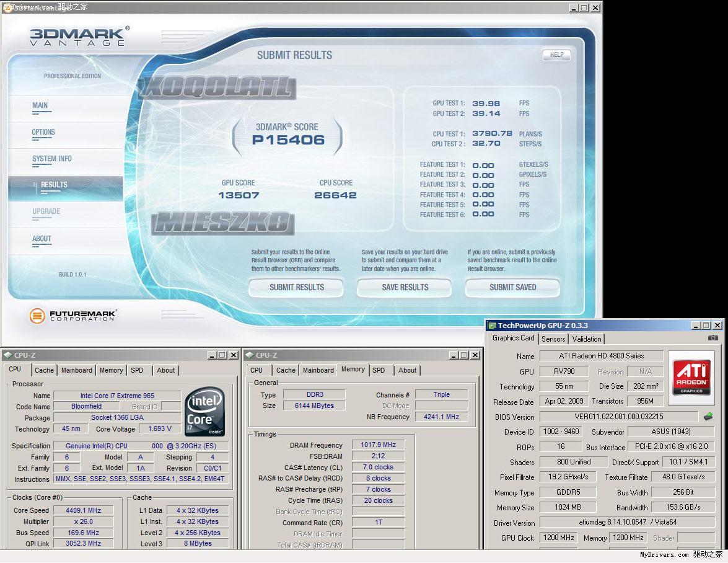Switch to Mainboard tab in left CPU-Z window
The width and height of the screenshot is (728, 563).
coord(77,370)
